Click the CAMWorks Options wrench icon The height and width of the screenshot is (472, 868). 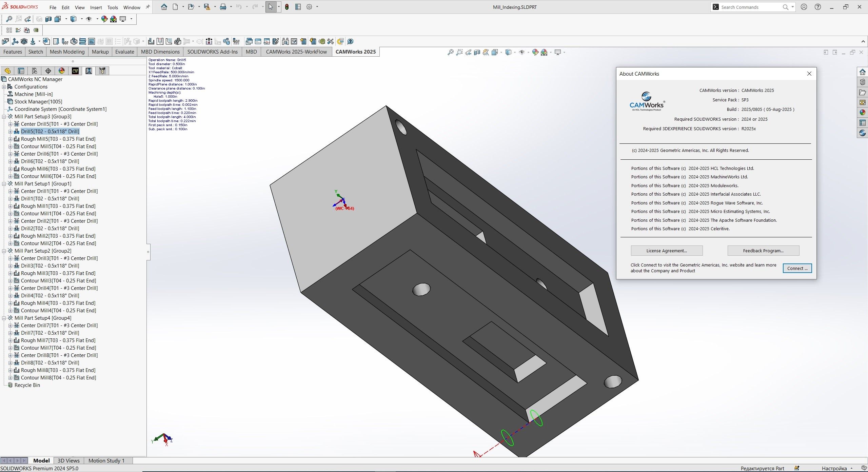tap(331, 41)
